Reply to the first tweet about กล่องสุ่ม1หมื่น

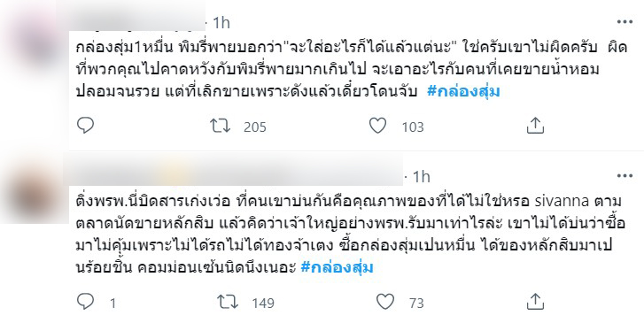[85, 126]
